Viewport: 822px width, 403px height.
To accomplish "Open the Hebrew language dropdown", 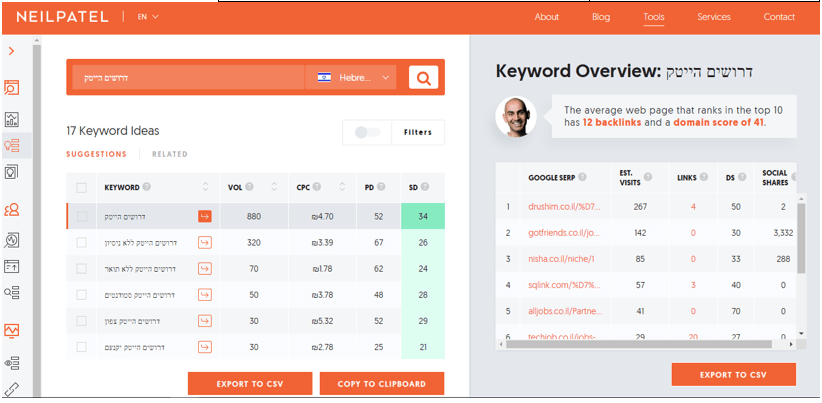I will pyautogui.click(x=351, y=78).
